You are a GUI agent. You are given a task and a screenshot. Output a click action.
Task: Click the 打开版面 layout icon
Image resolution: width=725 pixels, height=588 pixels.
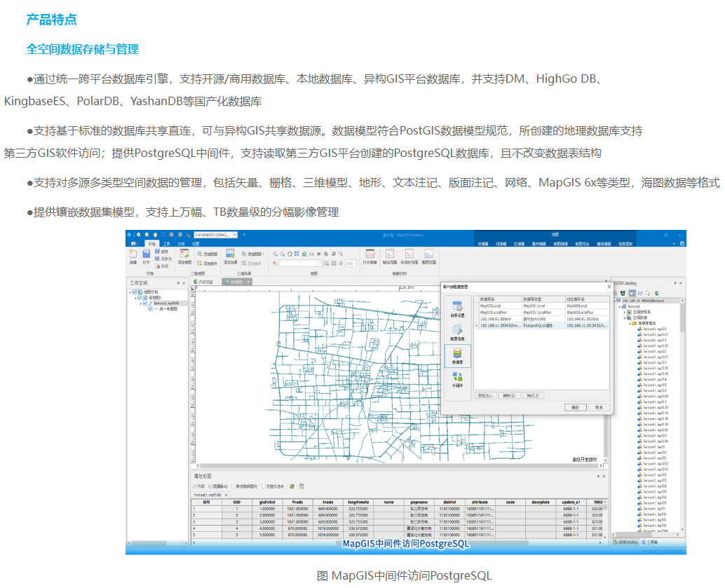pyautogui.click(x=370, y=254)
